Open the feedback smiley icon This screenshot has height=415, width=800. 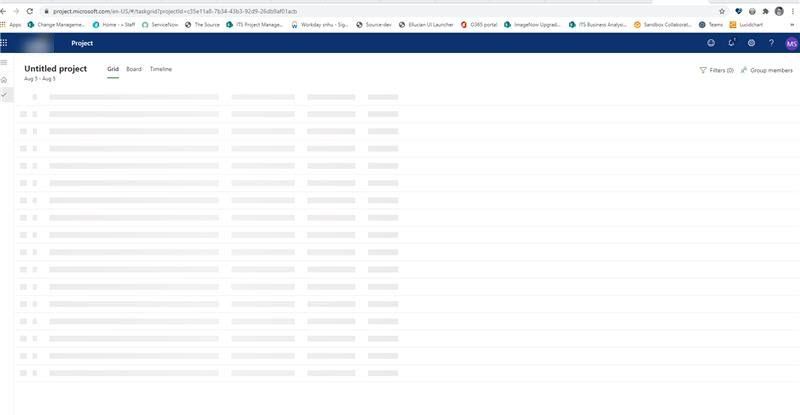(711, 43)
